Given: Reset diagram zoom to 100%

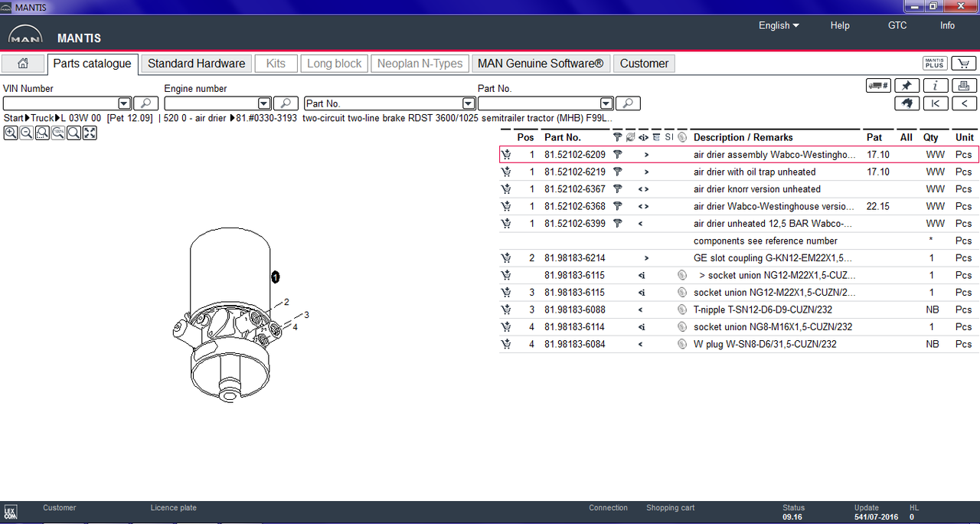Looking at the screenshot, I should coord(57,133).
